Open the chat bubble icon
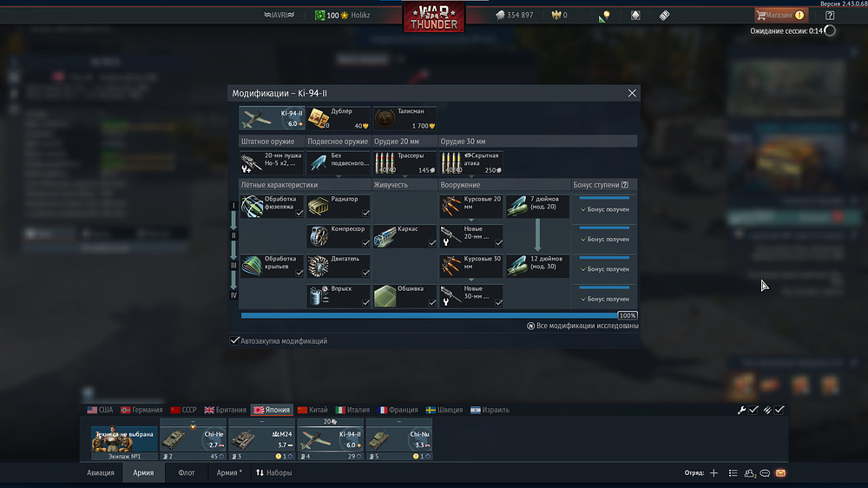The width and height of the screenshot is (868, 488). tap(765, 473)
